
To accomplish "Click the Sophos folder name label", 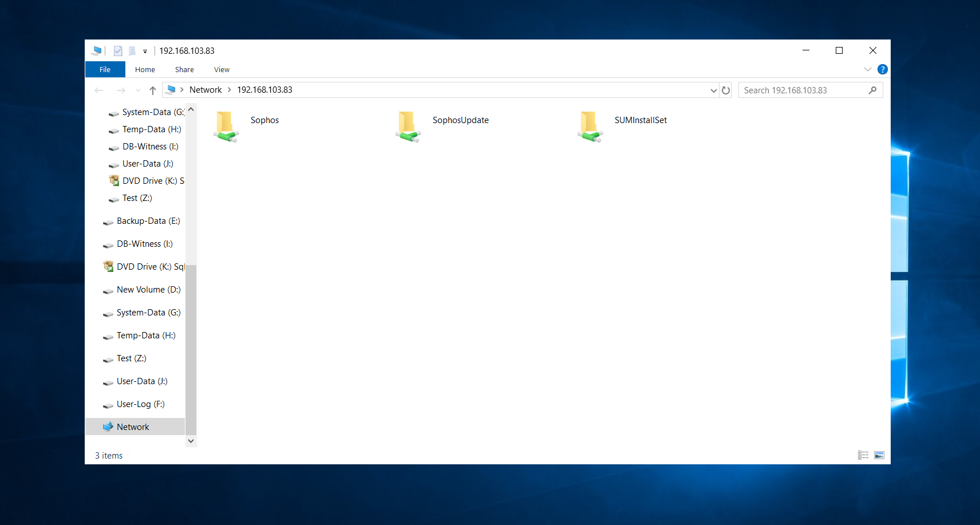I will [x=264, y=120].
